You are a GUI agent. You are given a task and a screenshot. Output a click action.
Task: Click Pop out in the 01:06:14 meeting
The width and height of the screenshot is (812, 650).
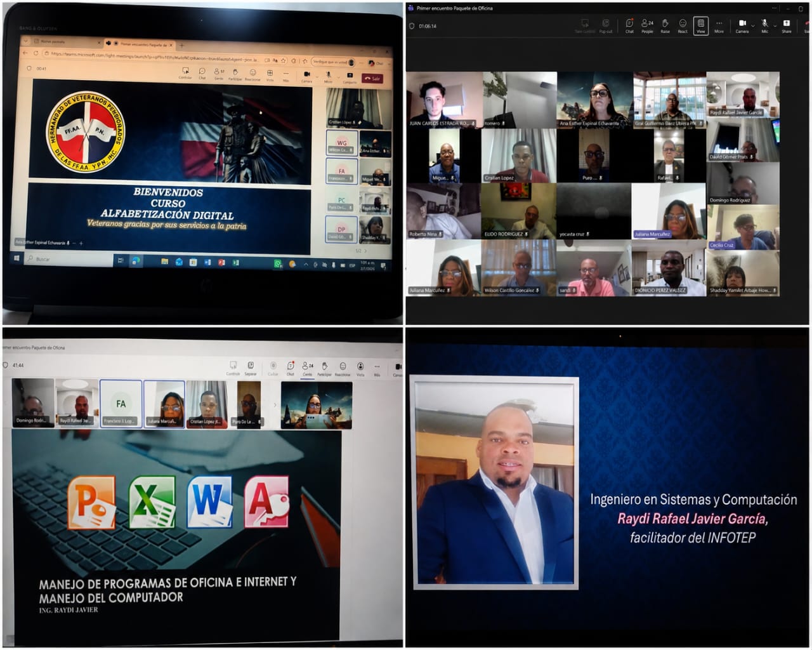tap(606, 26)
